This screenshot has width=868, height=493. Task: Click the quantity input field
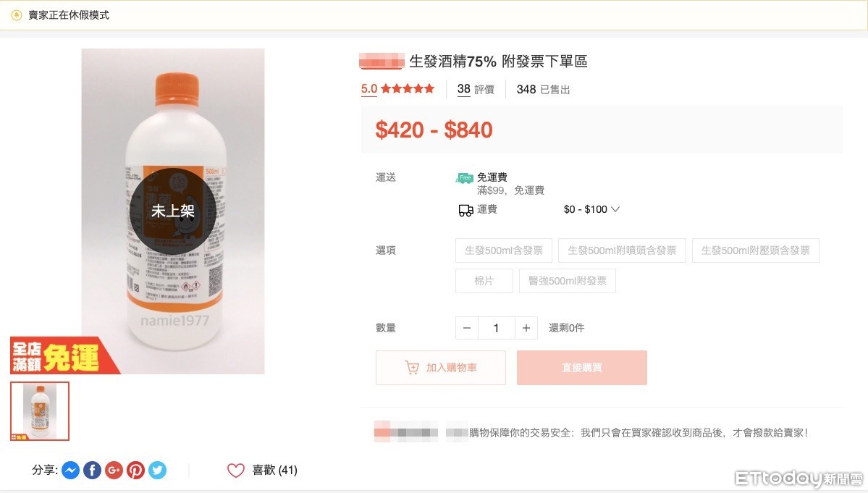pyautogui.click(x=497, y=328)
